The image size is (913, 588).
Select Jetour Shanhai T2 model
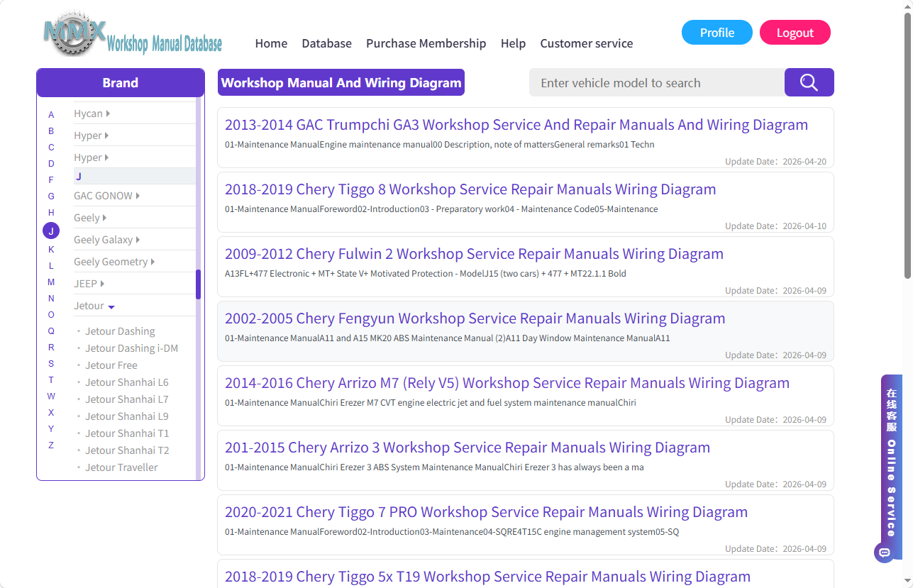point(127,450)
